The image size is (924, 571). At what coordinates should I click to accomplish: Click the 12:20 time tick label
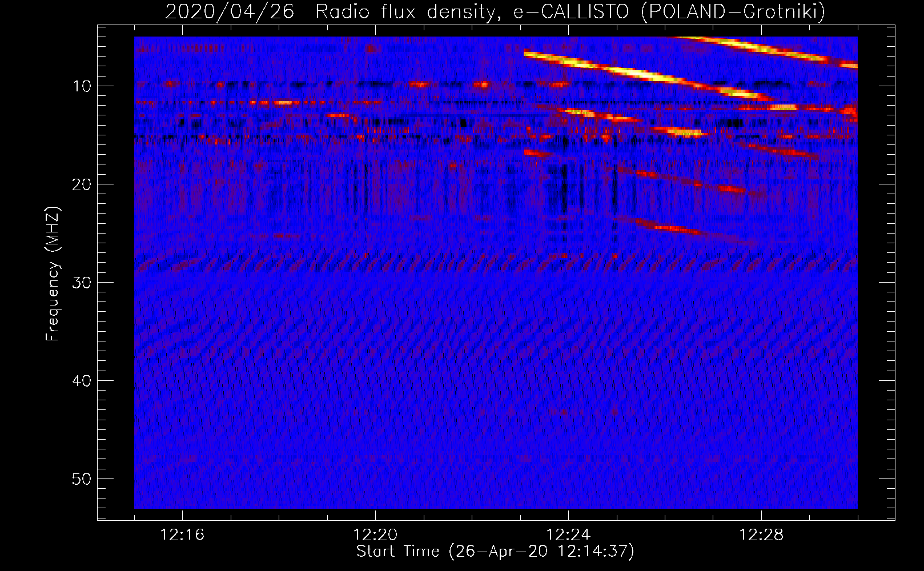click(375, 535)
